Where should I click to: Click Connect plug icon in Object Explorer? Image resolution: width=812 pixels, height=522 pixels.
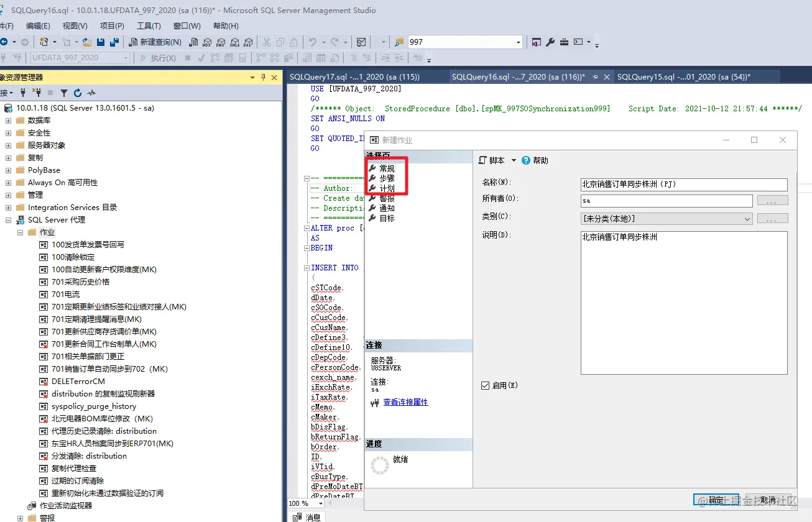(23, 93)
